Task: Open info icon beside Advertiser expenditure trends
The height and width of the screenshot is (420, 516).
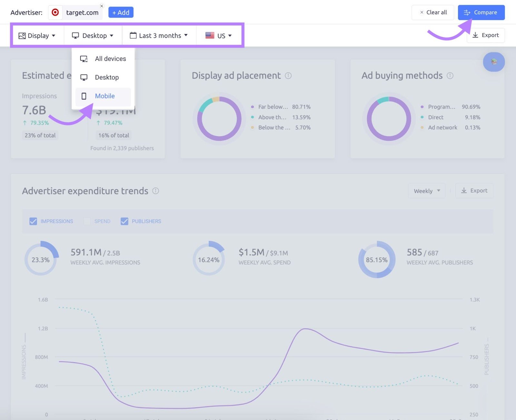Action: [x=155, y=191]
